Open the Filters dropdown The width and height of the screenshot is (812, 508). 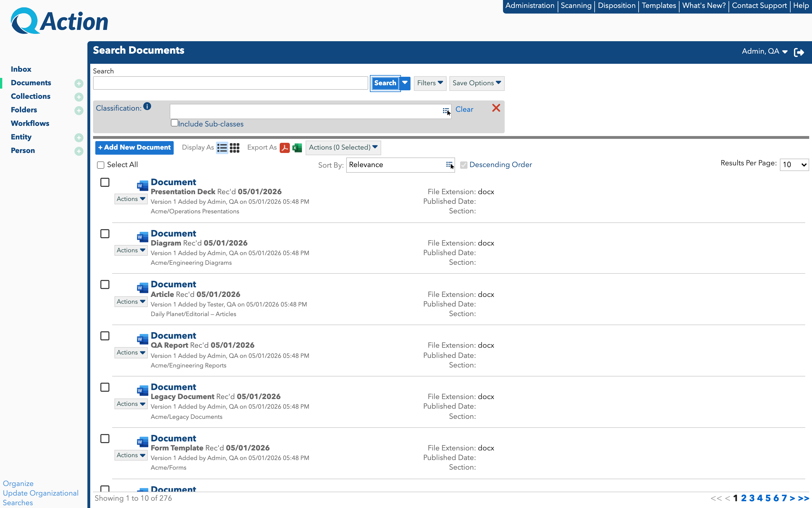[x=430, y=83]
